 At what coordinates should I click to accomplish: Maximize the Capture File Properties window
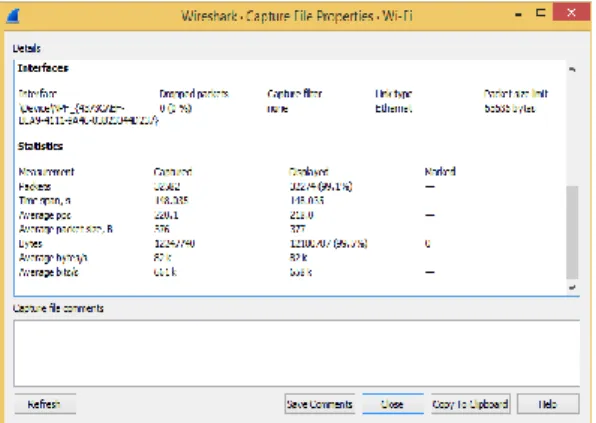(x=540, y=13)
